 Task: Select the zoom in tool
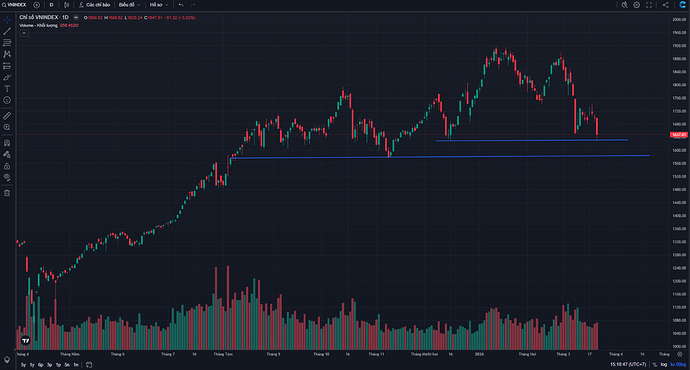(7, 127)
